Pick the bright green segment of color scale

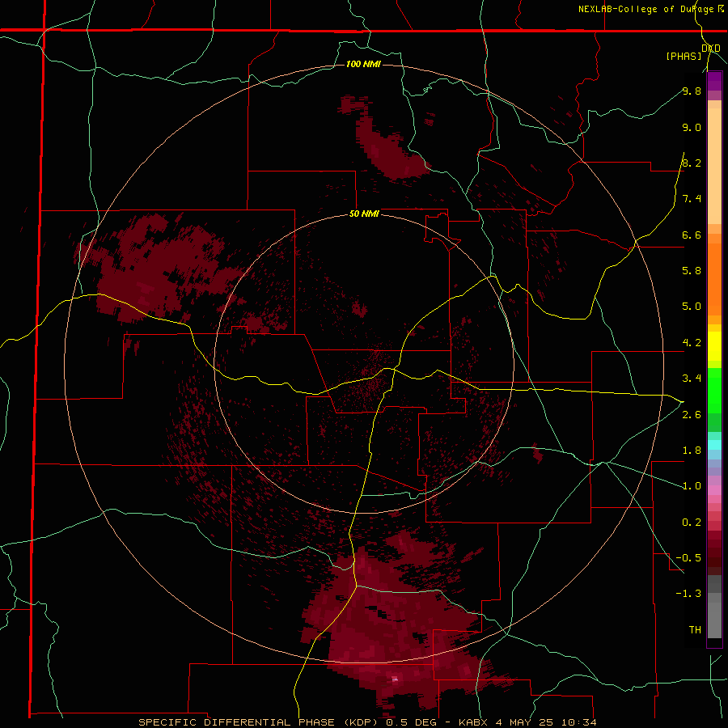pyautogui.click(x=714, y=390)
